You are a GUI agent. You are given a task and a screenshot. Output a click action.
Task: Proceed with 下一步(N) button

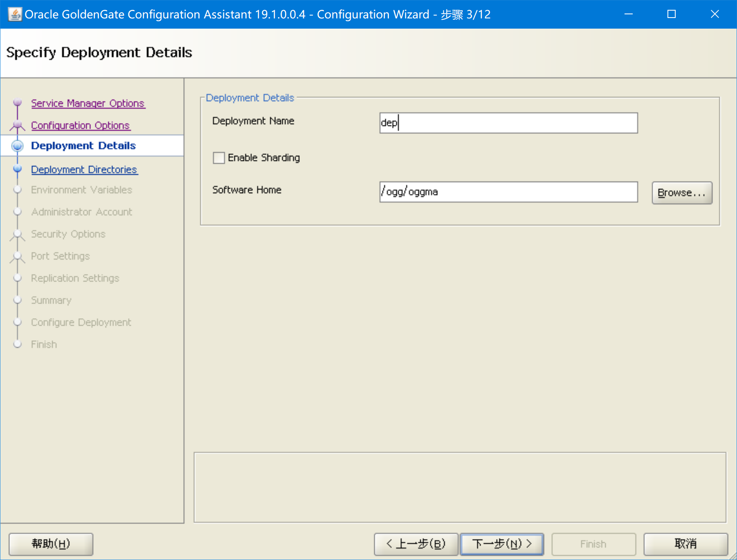[x=502, y=544]
